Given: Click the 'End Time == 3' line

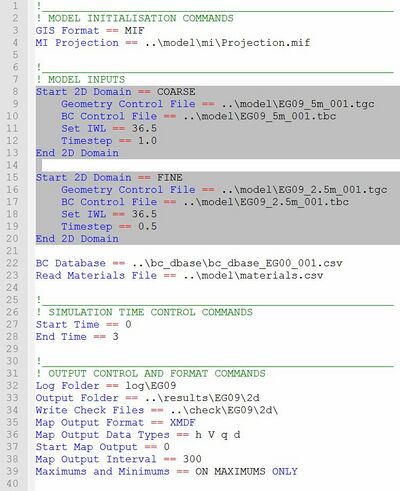Looking at the screenshot, I should [77, 337].
